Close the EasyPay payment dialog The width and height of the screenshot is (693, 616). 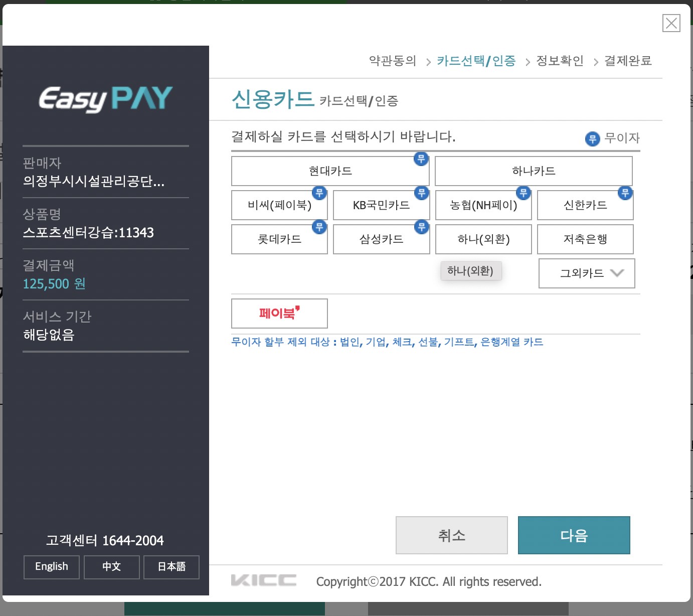click(671, 23)
